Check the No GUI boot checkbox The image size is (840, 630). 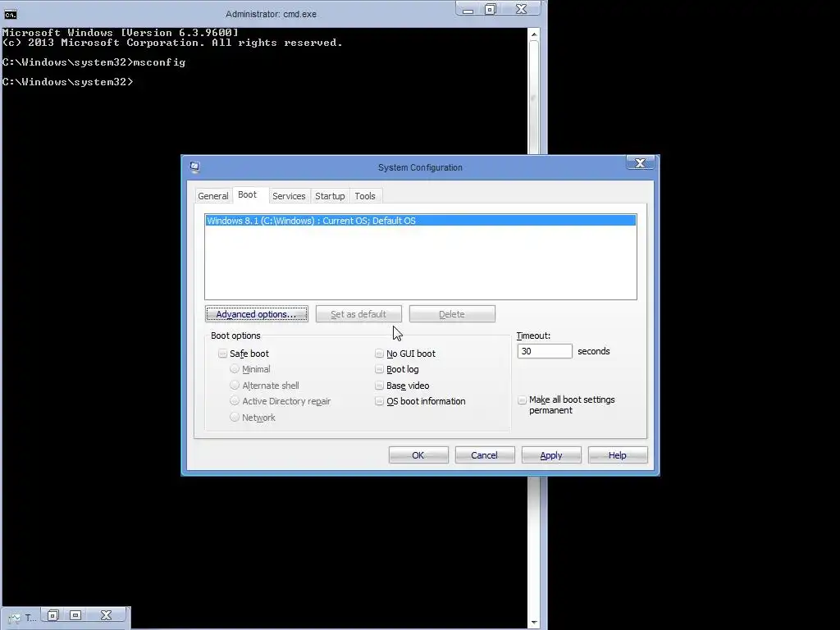pos(379,354)
